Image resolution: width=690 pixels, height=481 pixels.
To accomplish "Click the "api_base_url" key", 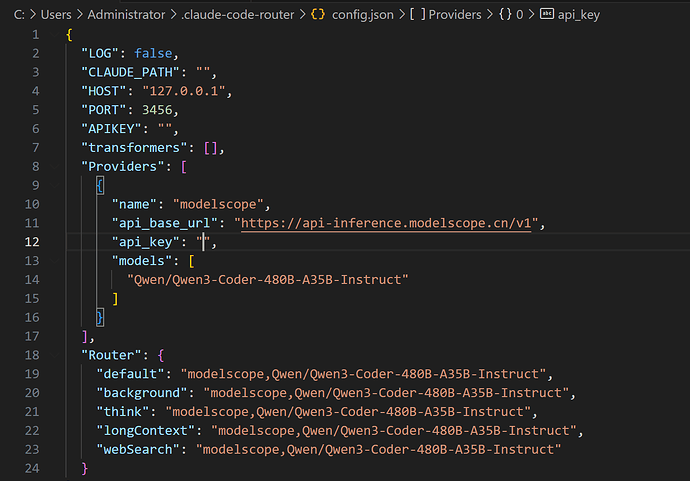I will [165, 223].
